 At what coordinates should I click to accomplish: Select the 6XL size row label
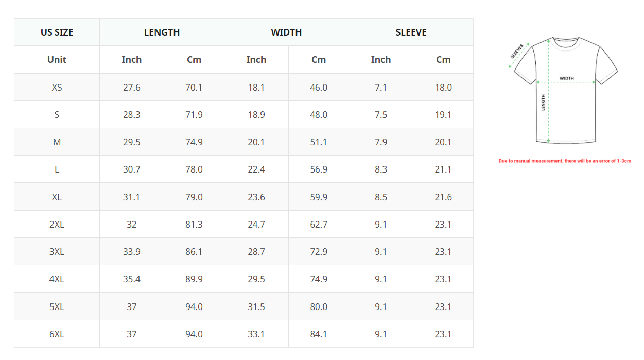[57, 334]
